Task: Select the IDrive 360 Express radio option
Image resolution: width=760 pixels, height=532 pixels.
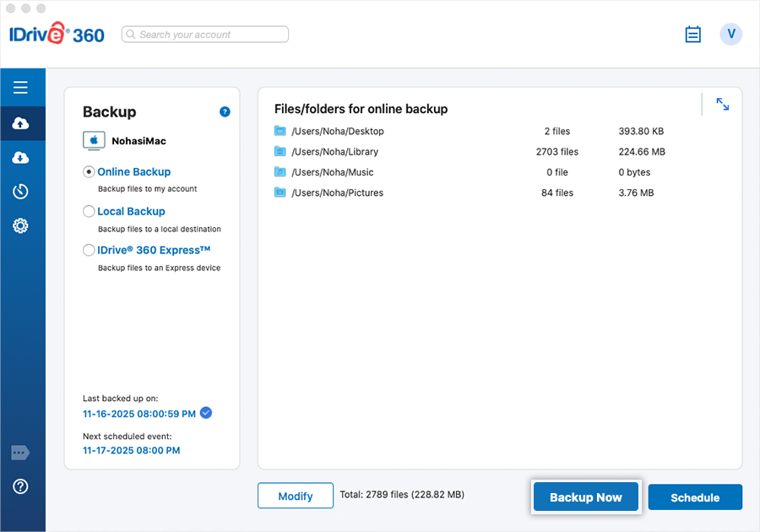Action: 89,250
